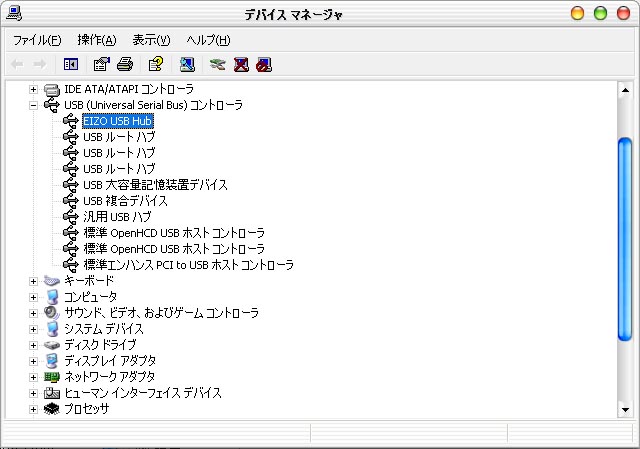
Task: Click the chip icon next to プロセッサ
Action: pos(51,409)
